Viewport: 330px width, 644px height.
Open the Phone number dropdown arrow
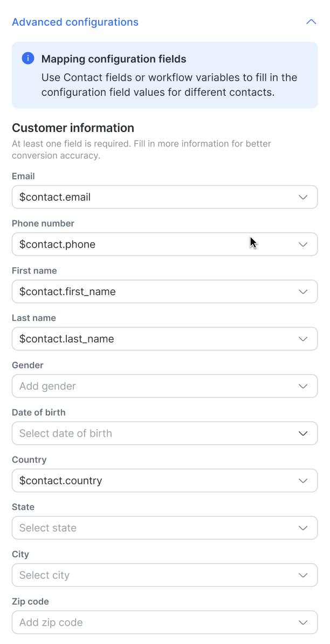pyautogui.click(x=303, y=244)
